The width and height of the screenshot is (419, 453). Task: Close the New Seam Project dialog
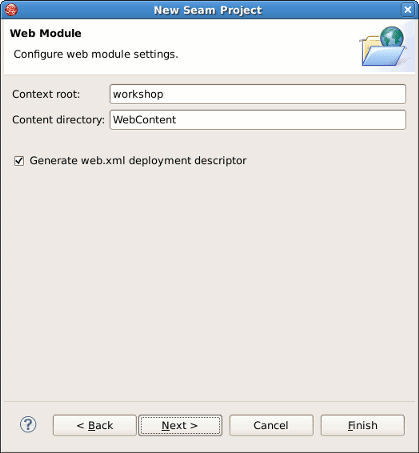[x=408, y=10]
